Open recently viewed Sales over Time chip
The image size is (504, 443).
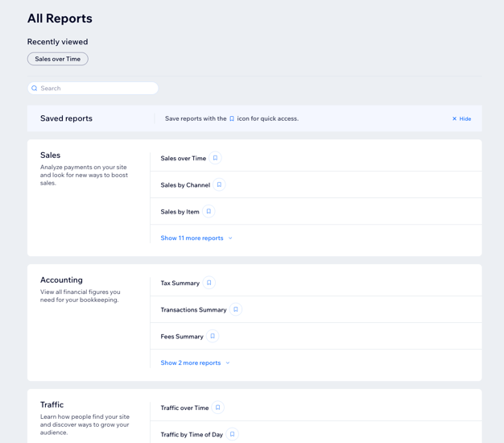(58, 59)
